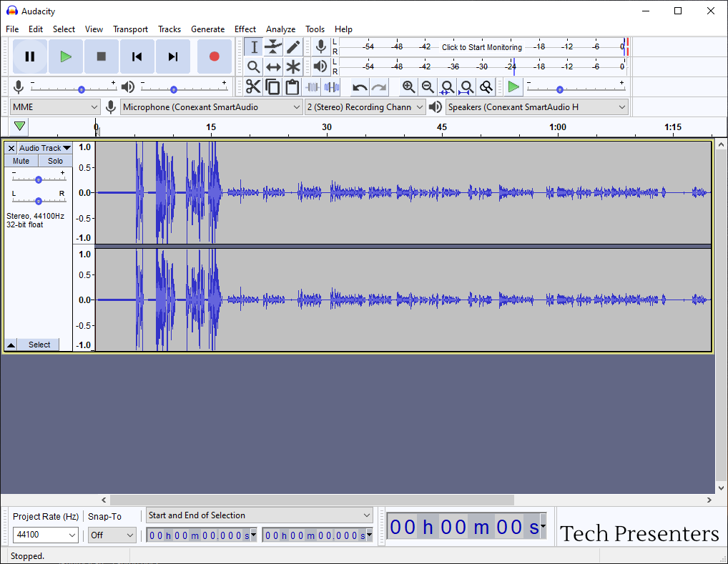The height and width of the screenshot is (564, 728).
Task: Open the Snap-To Off dropdown
Action: [112, 535]
